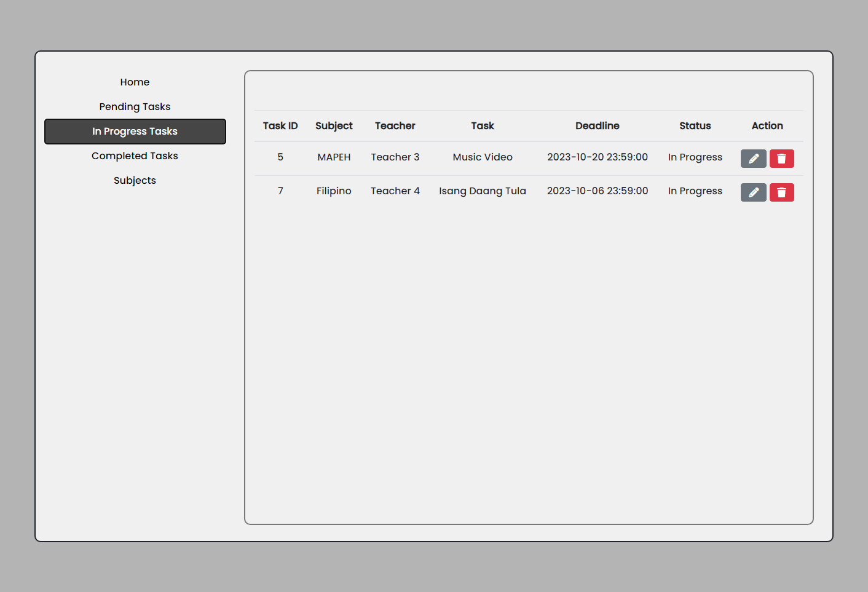
Task: Click the MAPEH subject cell
Action: coord(334,157)
